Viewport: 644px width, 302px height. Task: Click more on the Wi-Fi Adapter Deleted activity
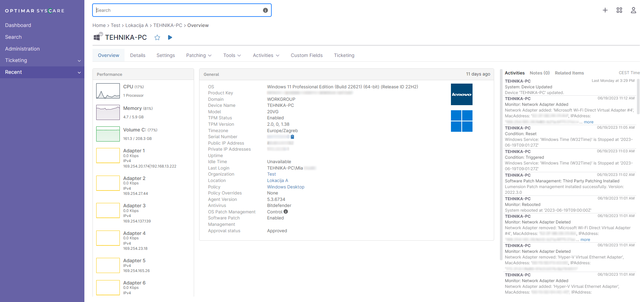585,240
